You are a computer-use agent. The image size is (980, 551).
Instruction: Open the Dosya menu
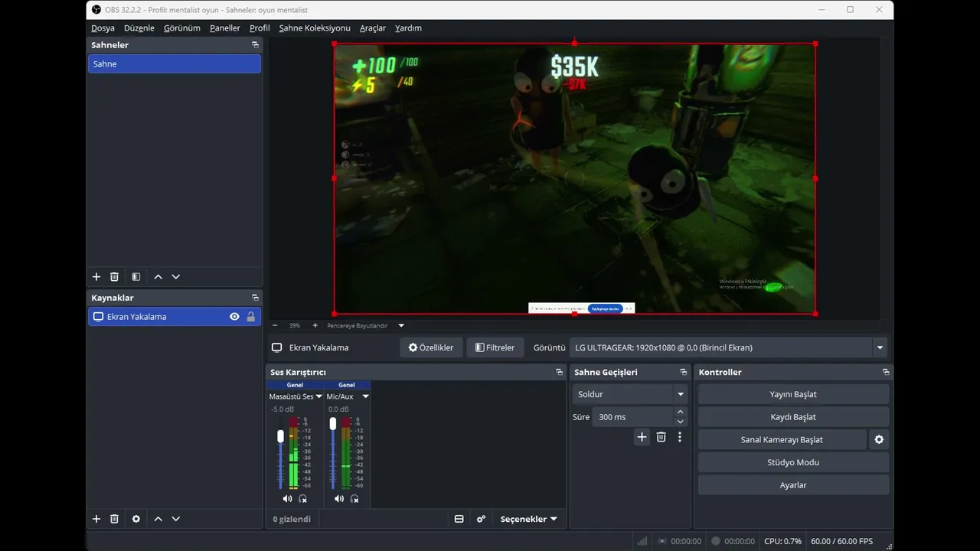point(103,28)
